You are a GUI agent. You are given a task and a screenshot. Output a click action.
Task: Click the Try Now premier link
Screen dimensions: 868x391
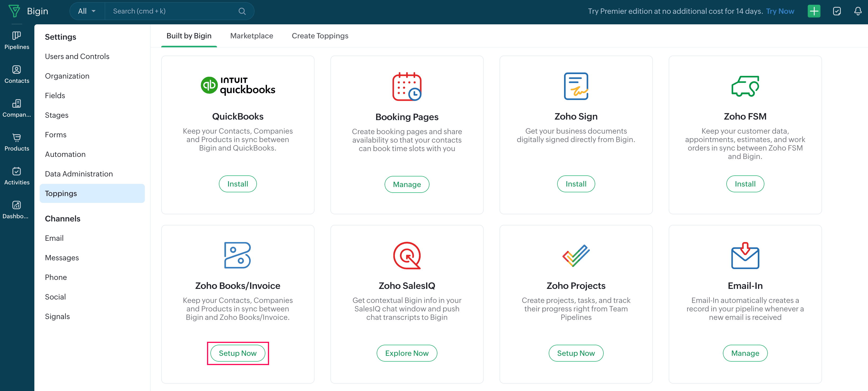(780, 11)
